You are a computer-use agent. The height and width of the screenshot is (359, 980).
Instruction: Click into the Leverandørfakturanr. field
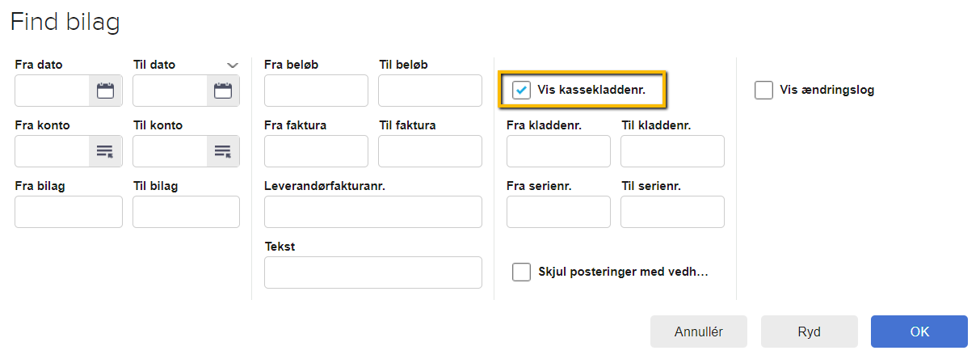(372, 212)
